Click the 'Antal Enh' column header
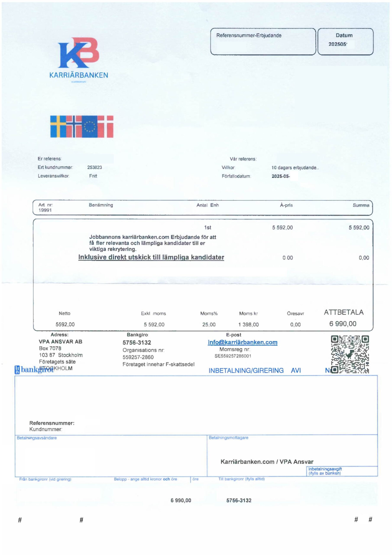 pos(208,205)
